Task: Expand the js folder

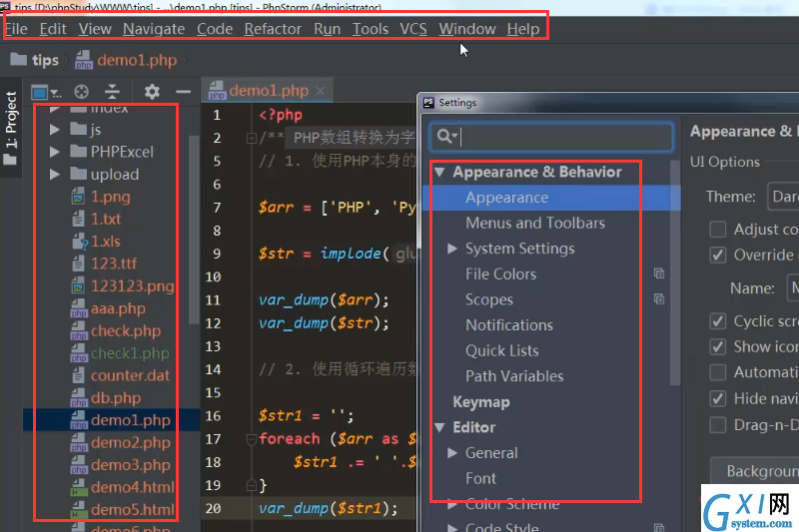Action: (55, 130)
